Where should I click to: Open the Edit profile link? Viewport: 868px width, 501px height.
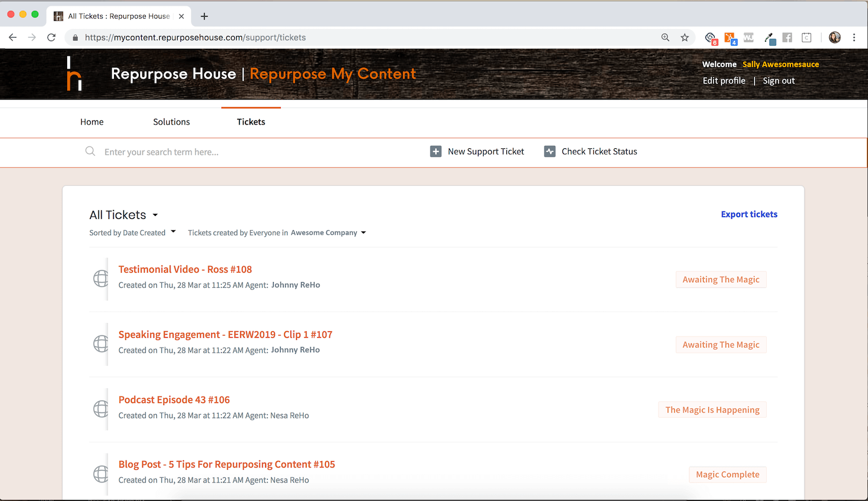[724, 81]
